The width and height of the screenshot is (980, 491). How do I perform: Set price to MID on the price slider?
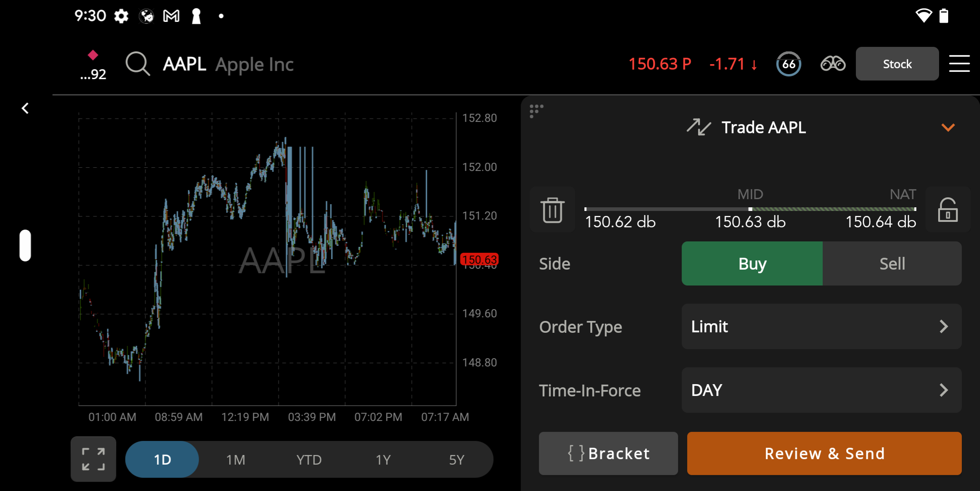pos(750,209)
